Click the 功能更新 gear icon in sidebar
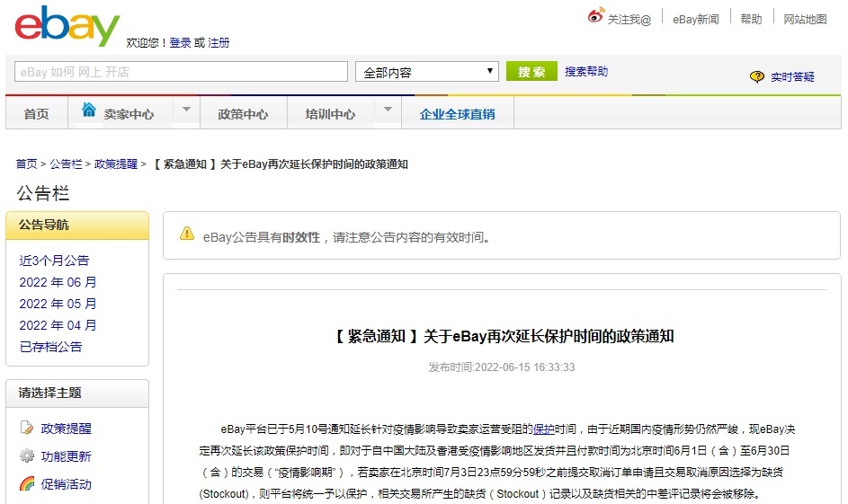Screen dimensions: 848x504 pyautogui.click(x=26, y=455)
